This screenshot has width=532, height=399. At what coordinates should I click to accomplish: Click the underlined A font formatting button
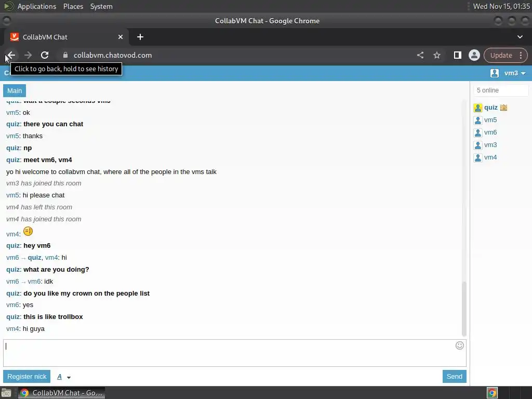60,377
